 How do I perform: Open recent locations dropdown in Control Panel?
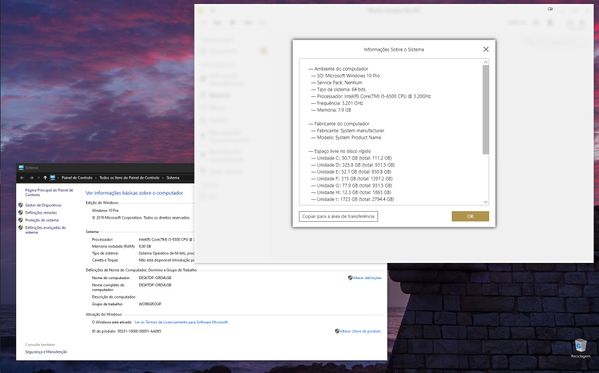point(39,178)
